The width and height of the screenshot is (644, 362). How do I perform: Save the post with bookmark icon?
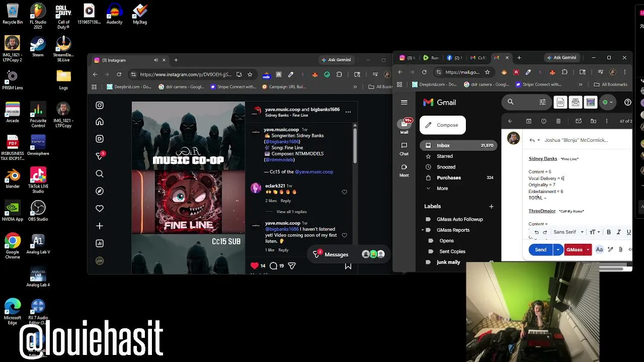pyautogui.click(x=348, y=265)
